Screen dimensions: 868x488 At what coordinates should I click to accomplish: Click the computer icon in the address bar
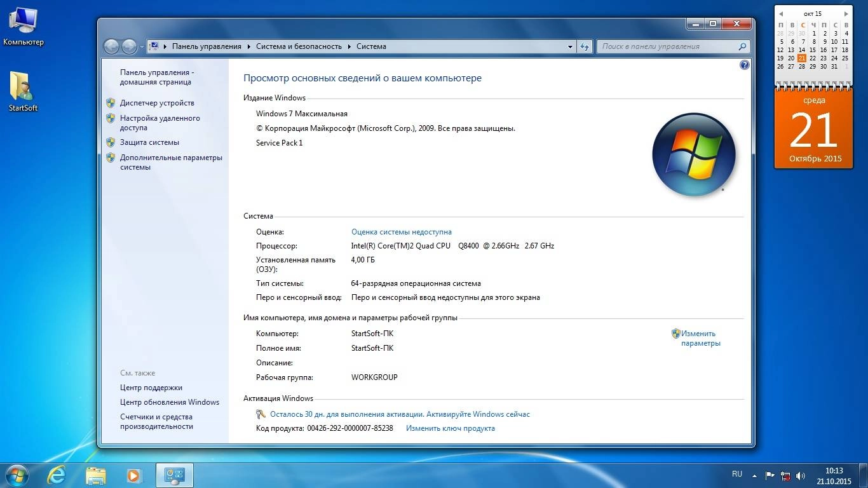click(x=154, y=46)
